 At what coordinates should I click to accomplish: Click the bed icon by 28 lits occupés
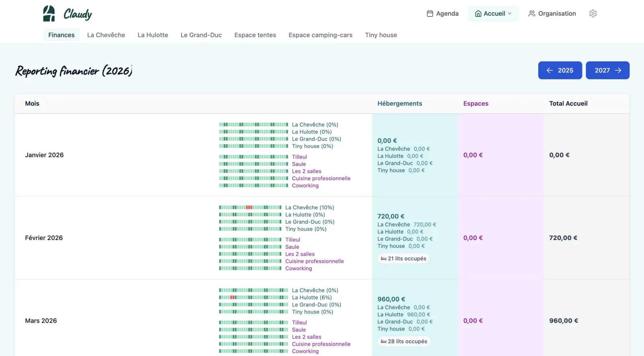[384, 342]
